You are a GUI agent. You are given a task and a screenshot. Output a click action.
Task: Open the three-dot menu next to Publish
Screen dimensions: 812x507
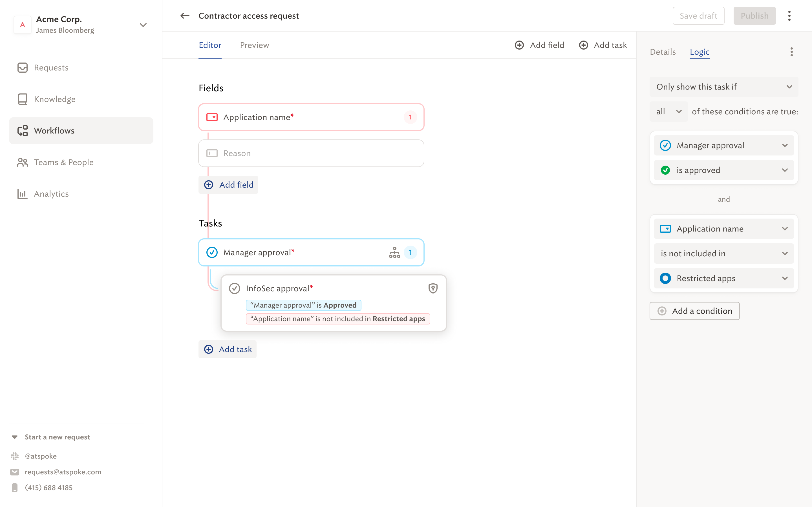(x=789, y=16)
